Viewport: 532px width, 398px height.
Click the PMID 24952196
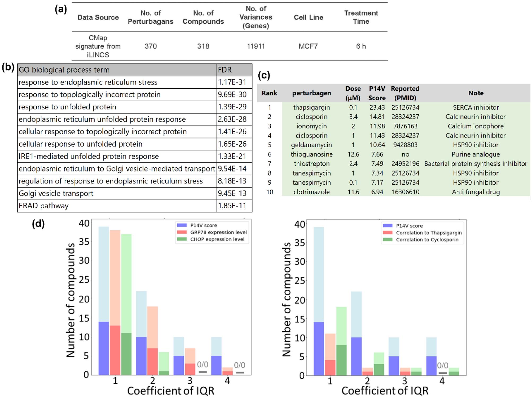405,164
